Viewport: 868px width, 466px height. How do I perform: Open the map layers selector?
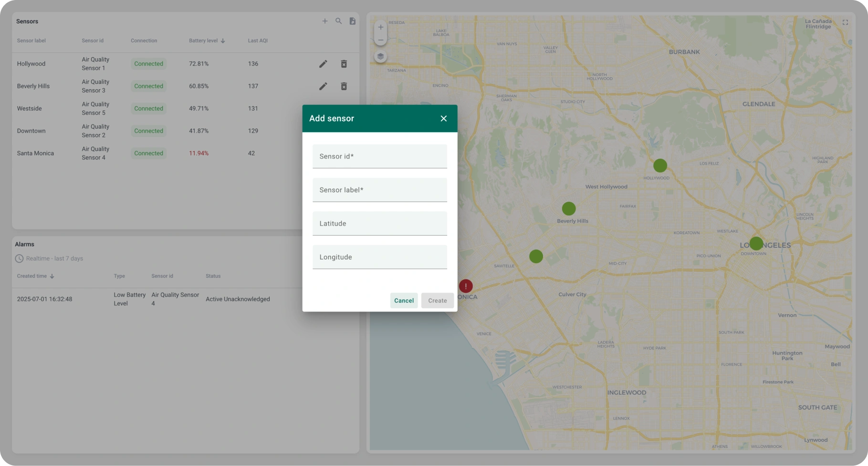coord(380,56)
